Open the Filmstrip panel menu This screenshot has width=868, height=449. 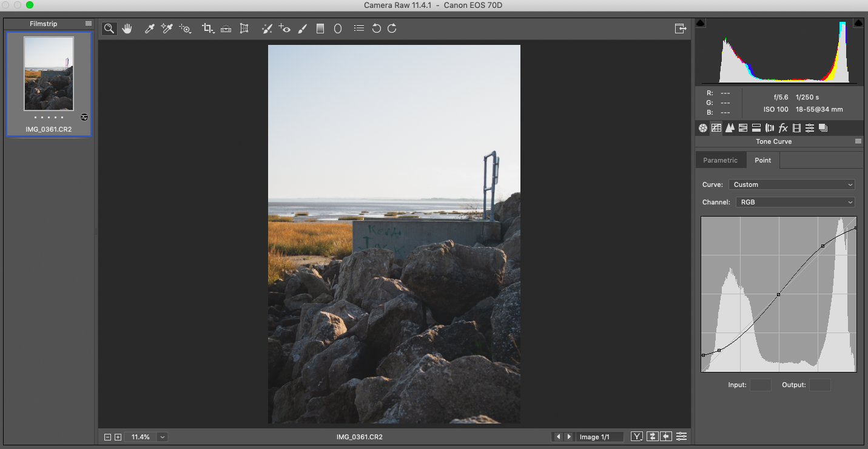(x=89, y=24)
